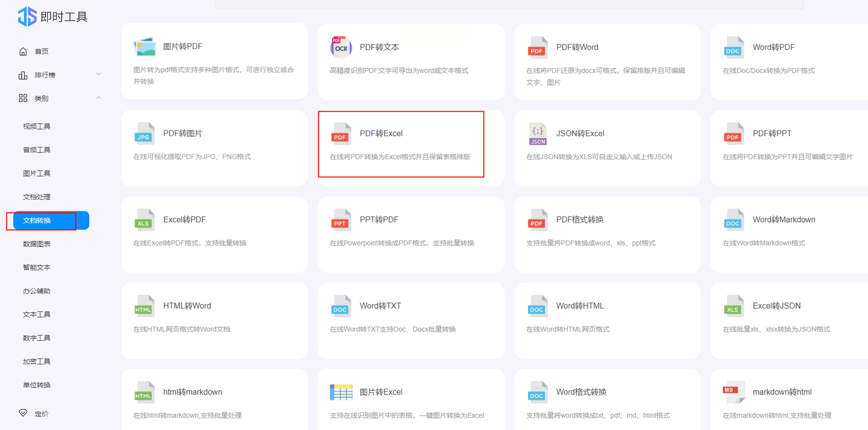Expand the 排行榜 chevron arrow
Image resolution: width=868 pixels, height=430 pixels.
98,75
